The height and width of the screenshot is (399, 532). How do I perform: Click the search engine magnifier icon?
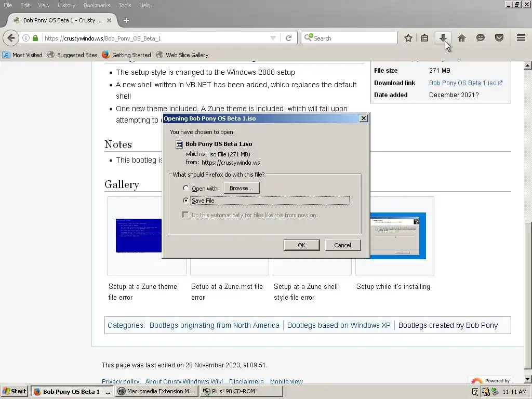click(x=308, y=37)
